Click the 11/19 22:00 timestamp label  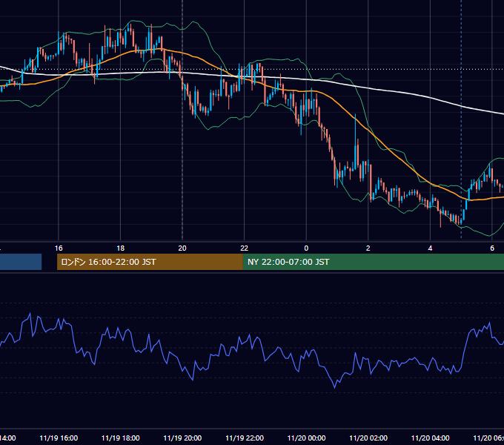coord(245,438)
